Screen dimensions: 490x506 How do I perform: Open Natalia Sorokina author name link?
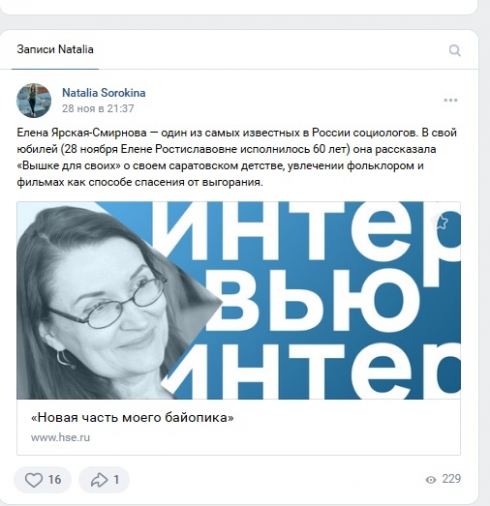pyautogui.click(x=104, y=93)
